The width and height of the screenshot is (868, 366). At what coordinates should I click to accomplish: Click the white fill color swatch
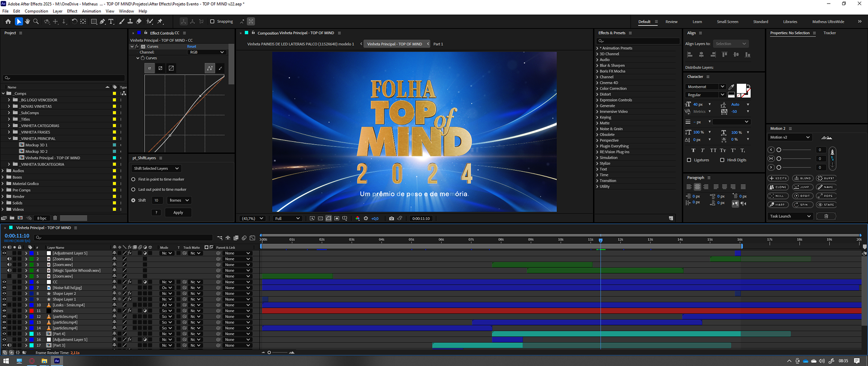pyautogui.click(x=741, y=88)
